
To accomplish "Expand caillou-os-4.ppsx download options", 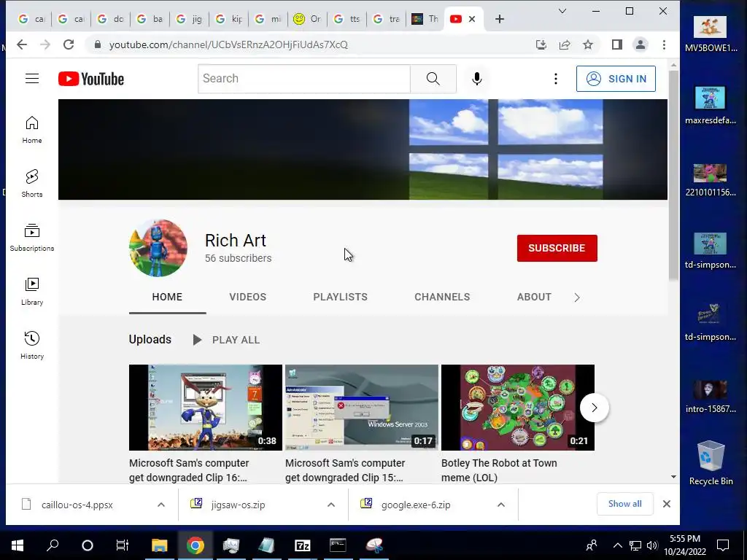I will pyautogui.click(x=161, y=505).
